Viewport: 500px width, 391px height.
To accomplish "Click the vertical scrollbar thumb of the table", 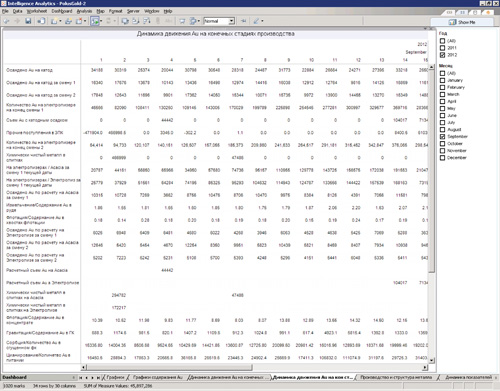I will click(x=432, y=171).
